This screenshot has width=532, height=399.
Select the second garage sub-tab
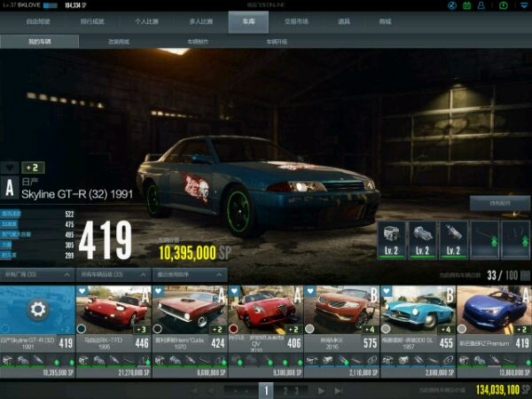coord(119,42)
